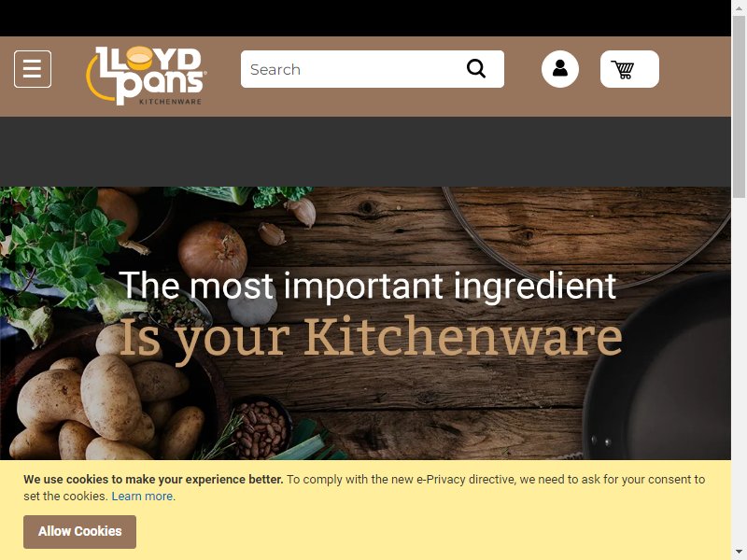The width and height of the screenshot is (747, 560).
Task: Focus the Search text field
Action: click(353, 69)
